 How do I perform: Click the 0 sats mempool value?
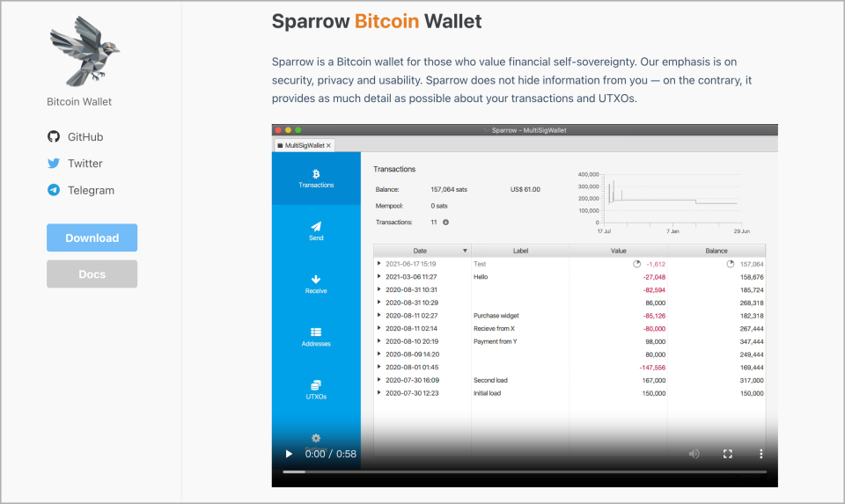pyautogui.click(x=438, y=206)
